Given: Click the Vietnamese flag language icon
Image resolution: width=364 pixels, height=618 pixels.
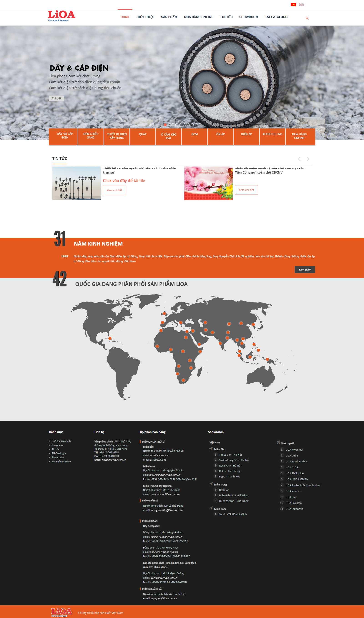Looking at the screenshot, I should click(x=293, y=4).
